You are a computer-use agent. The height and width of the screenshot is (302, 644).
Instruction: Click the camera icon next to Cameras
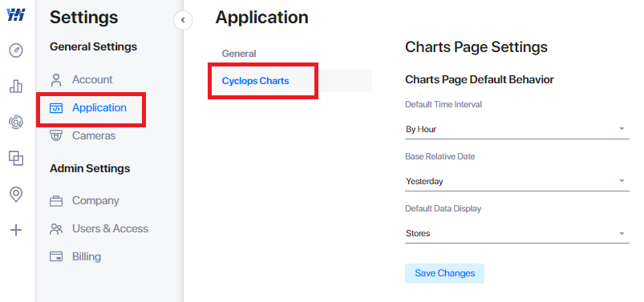point(56,136)
